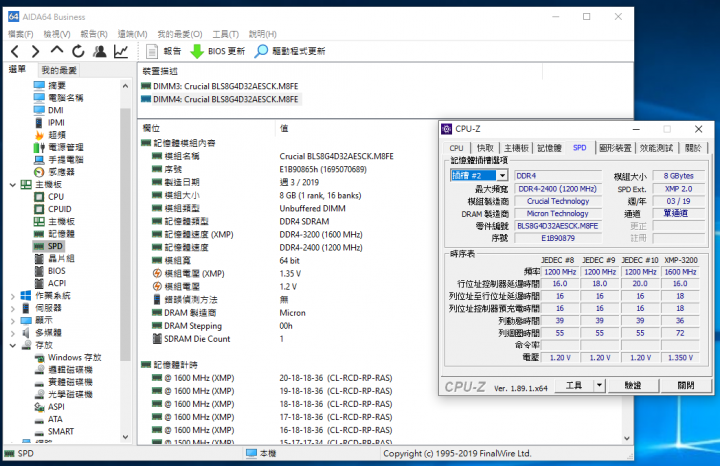Image resolution: width=720 pixels, height=466 pixels.
Task: Select the SMART item under storage
Action: [x=61, y=432]
